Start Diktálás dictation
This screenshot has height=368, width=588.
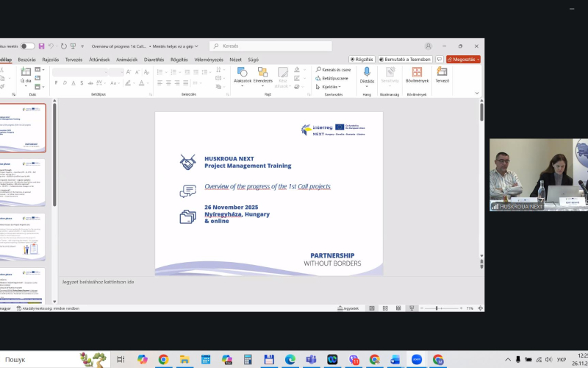[367, 75]
